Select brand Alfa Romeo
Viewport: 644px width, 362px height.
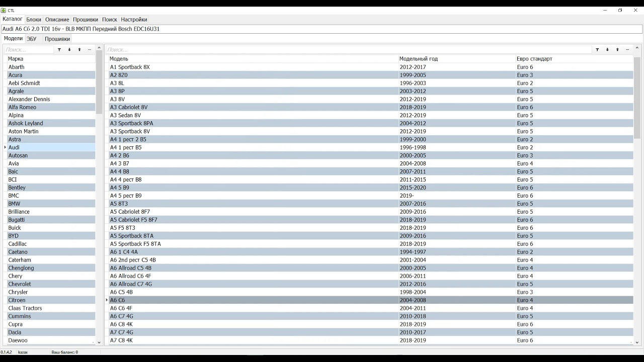(x=51, y=107)
